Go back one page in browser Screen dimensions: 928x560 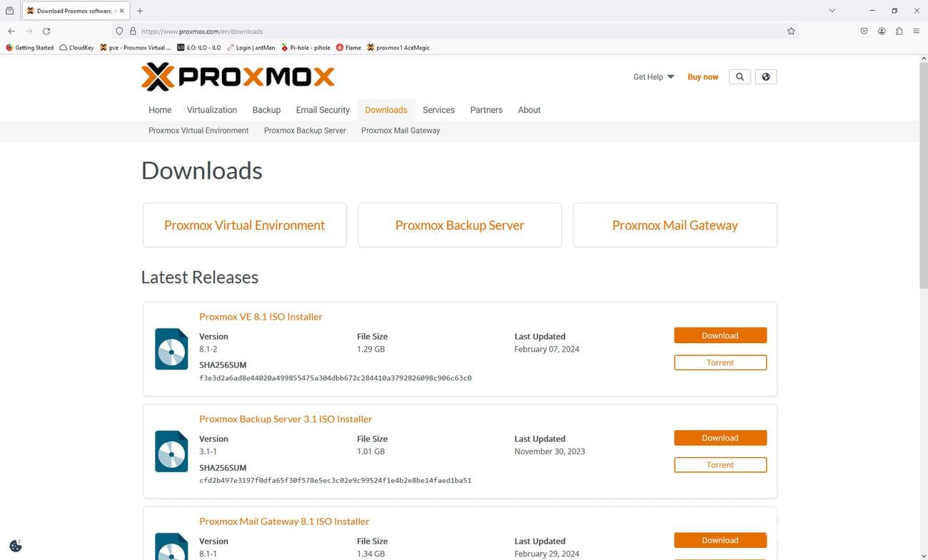coord(11,31)
